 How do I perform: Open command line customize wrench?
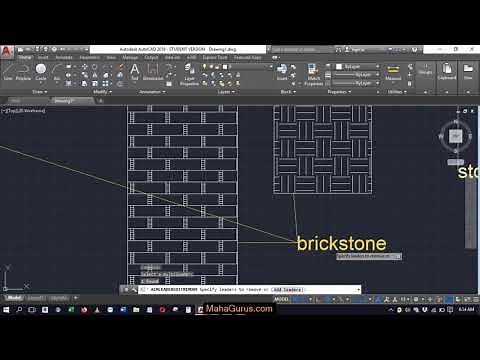click(134, 290)
